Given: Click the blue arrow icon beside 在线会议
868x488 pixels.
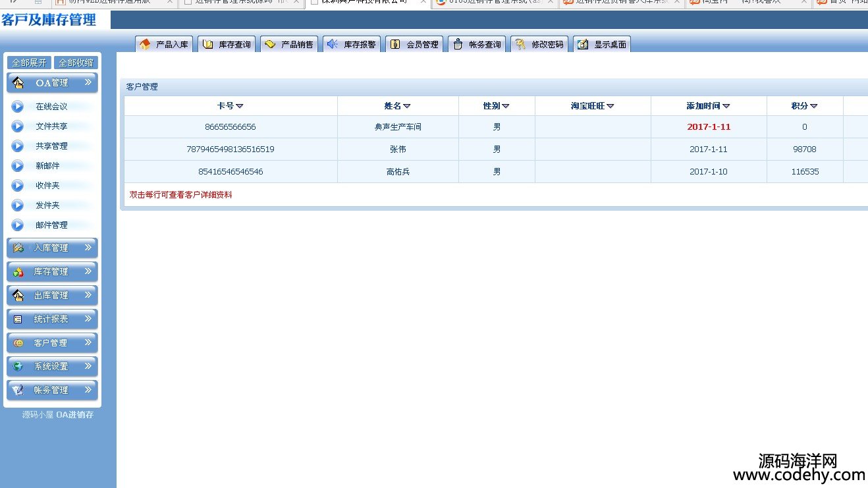Looking at the screenshot, I should 18,107.
